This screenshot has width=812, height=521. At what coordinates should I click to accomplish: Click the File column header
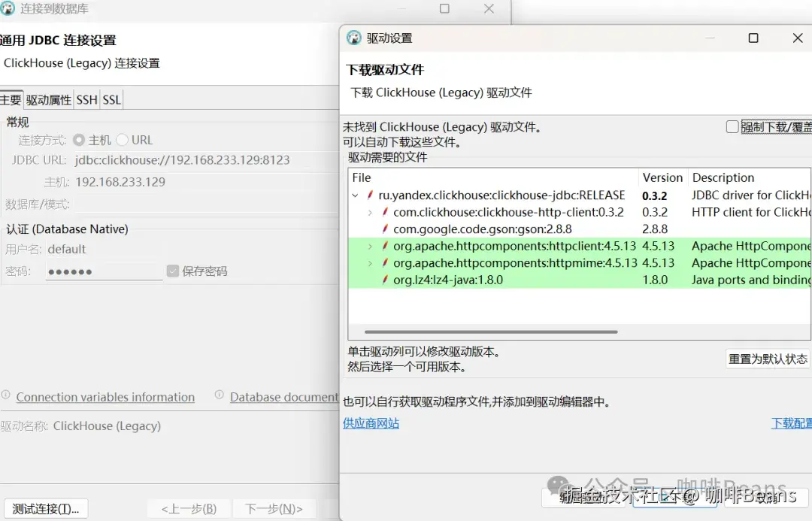(x=493, y=177)
